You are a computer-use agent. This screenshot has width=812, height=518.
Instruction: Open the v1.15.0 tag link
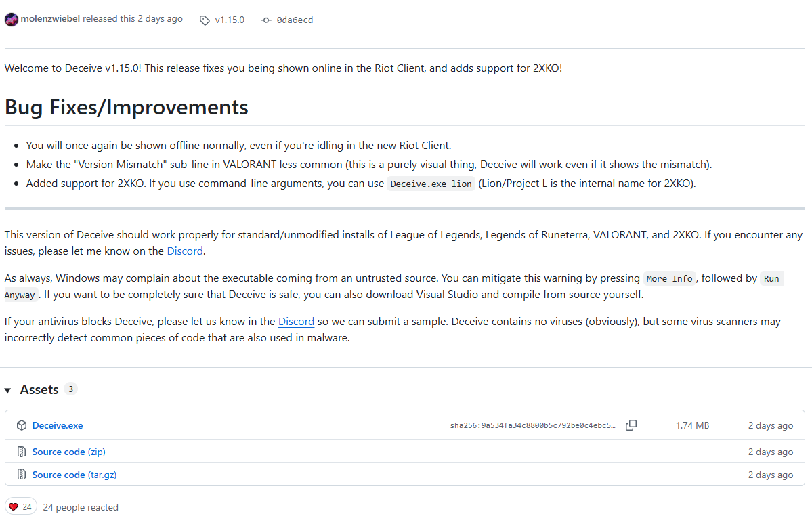click(230, 20)
